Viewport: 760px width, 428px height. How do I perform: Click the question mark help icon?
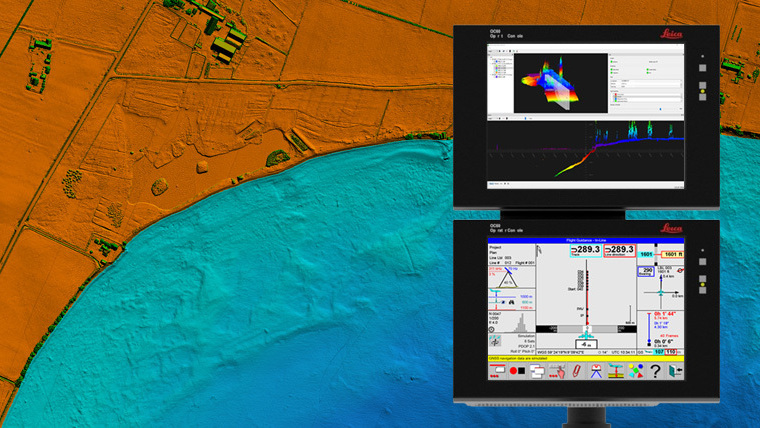(x=654, y=371)
